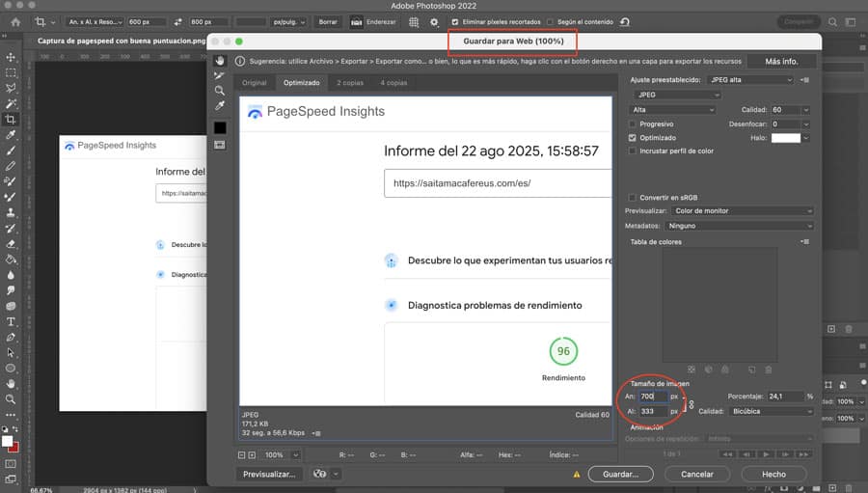The width and height of the screenshot is (868, 493).
Task: Open the Bicúbica resample quality dropdown
Action: [772, 412]
